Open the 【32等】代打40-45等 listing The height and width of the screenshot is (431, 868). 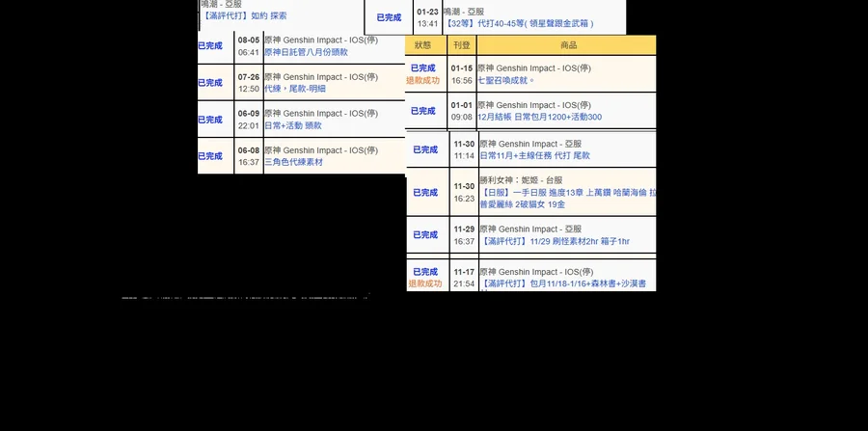pos(518,23)
